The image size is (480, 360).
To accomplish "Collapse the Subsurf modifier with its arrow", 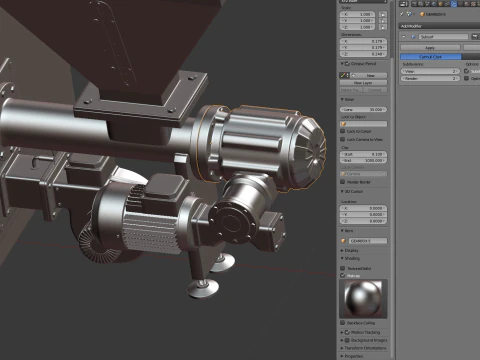I will 404,37.
